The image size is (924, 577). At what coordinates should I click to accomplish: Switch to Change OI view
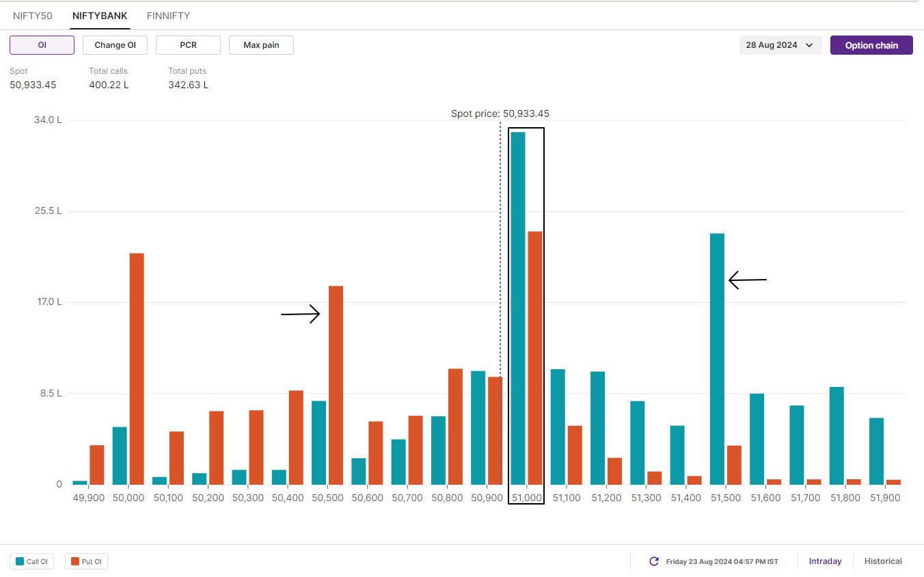click(115, 45)
